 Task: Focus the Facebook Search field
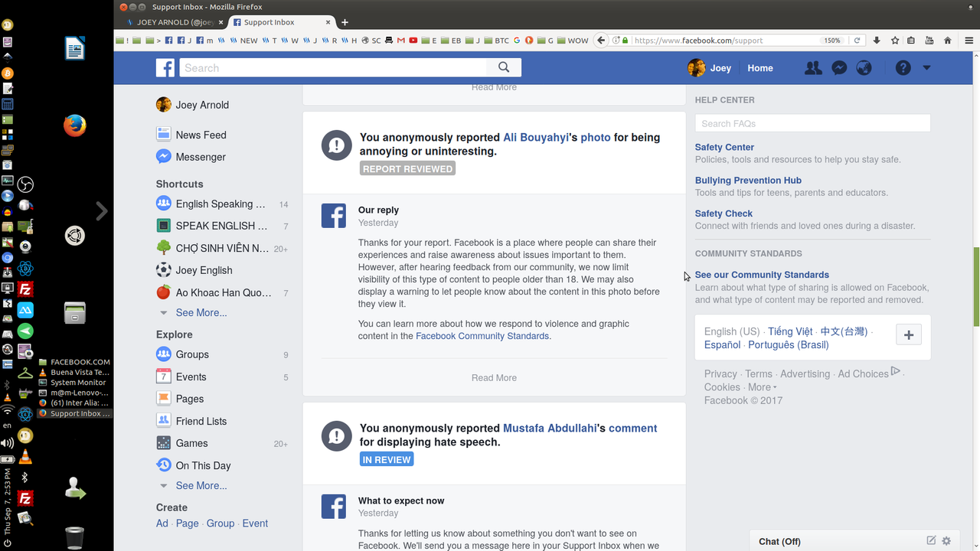(x=333, y=67)
